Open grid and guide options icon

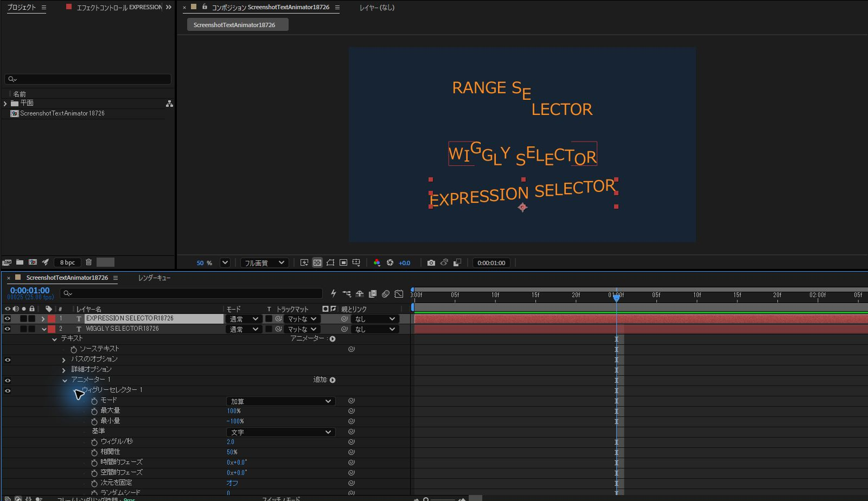coord(356,263)
